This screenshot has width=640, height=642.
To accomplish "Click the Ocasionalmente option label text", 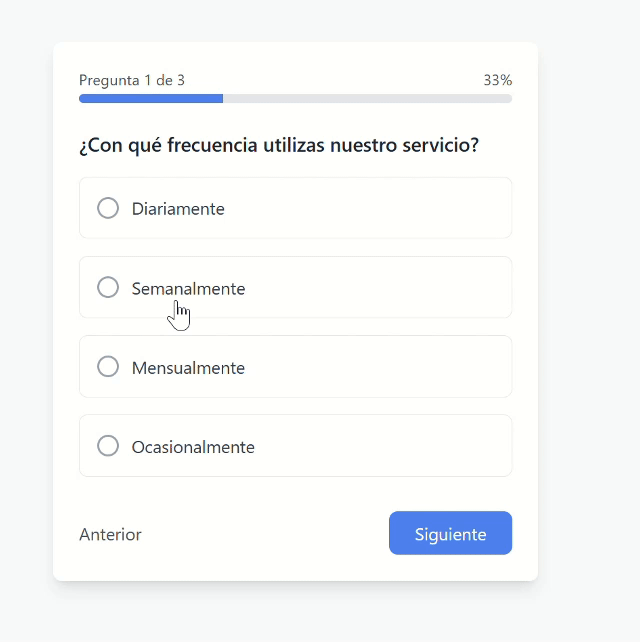I will (x=193, y=447).
